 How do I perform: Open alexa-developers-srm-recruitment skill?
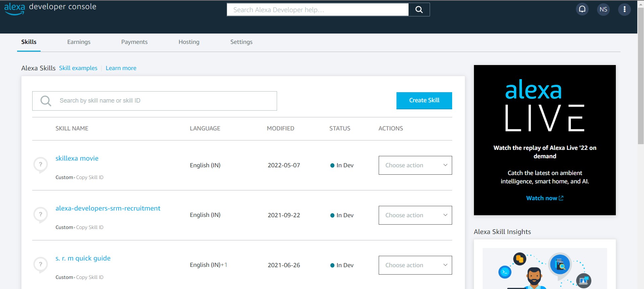tap(108, 208)
